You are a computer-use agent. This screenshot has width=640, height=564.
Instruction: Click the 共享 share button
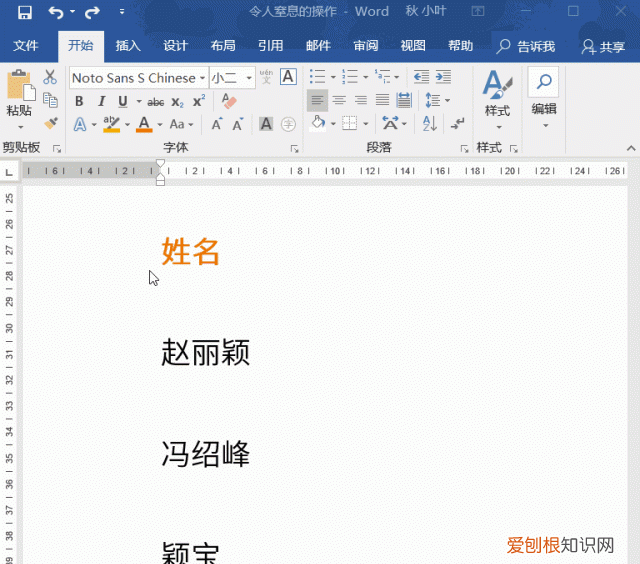coord(603,47)
